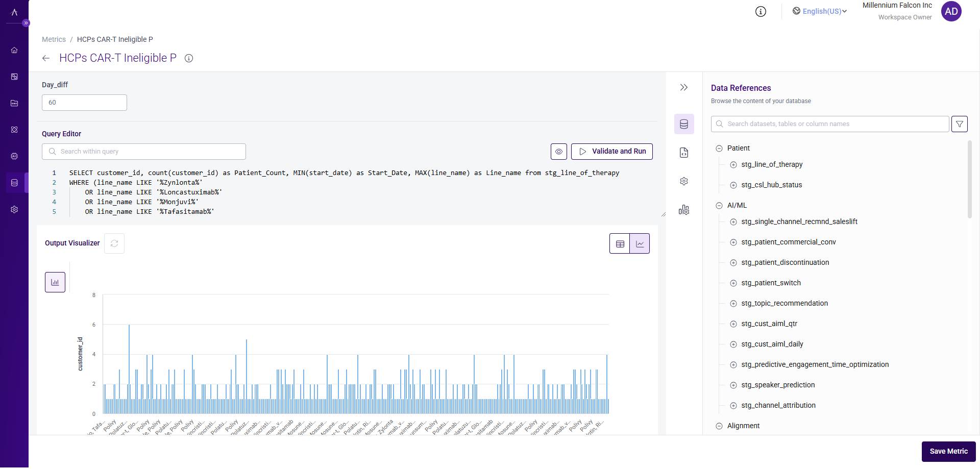980x469 pixels.
Task: Toggle the query preview eye icon
Action: 559,152
